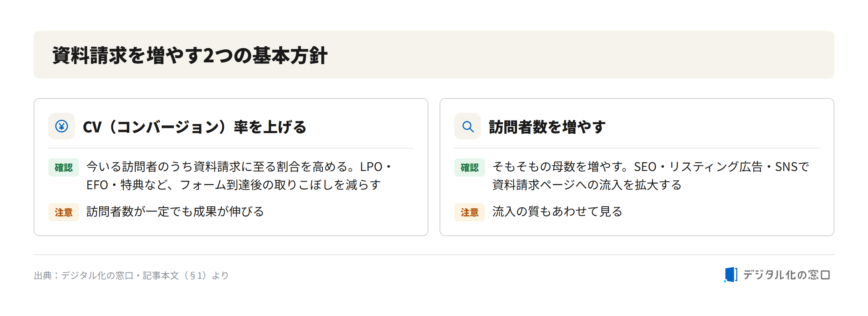
Task: Click the horizontal divider above the source note
Action: 434,255
